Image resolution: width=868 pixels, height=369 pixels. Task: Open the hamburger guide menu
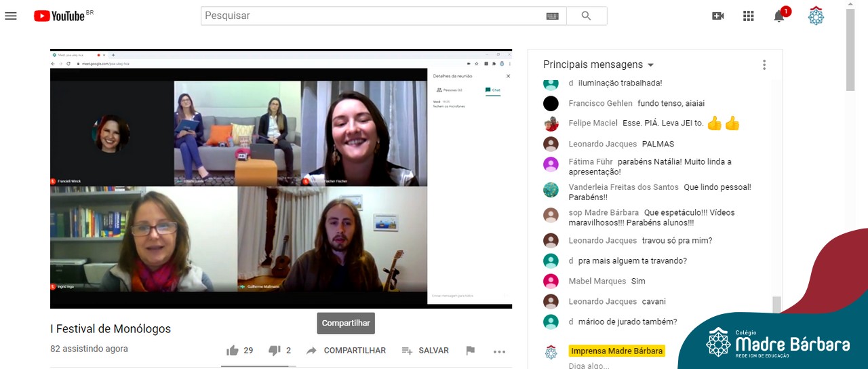click(x=11, y=16)
